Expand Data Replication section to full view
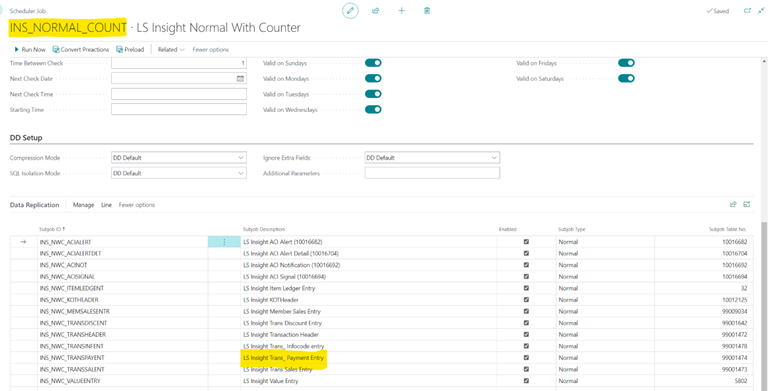 [747, 204]
